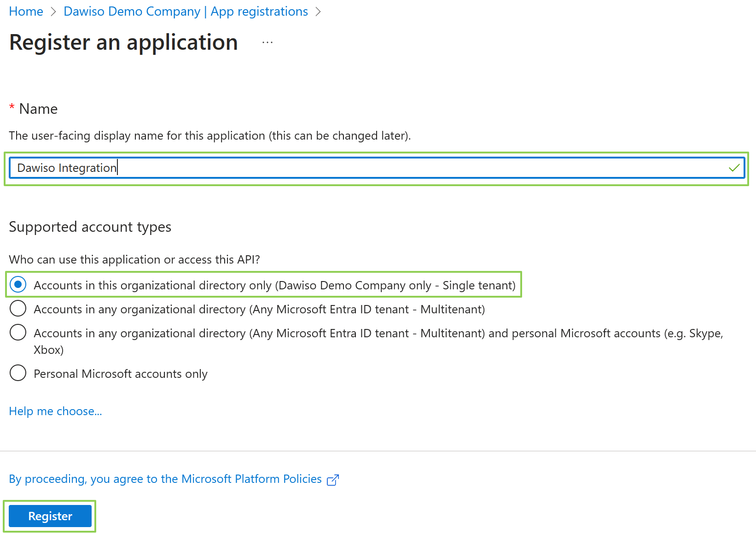The width and height of the screenshot is (756, 534).
Task: Click the breadcrumb chevron after Home
Action: coord(52,12)
